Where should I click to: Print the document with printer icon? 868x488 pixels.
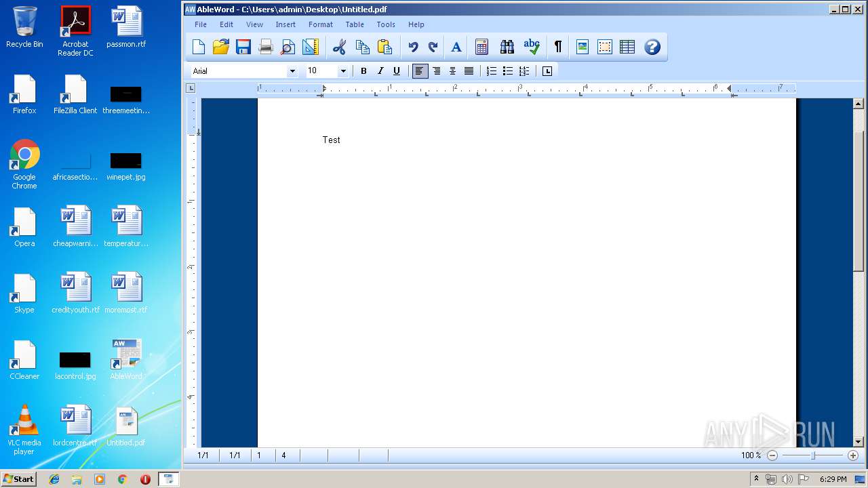[266, 47]
